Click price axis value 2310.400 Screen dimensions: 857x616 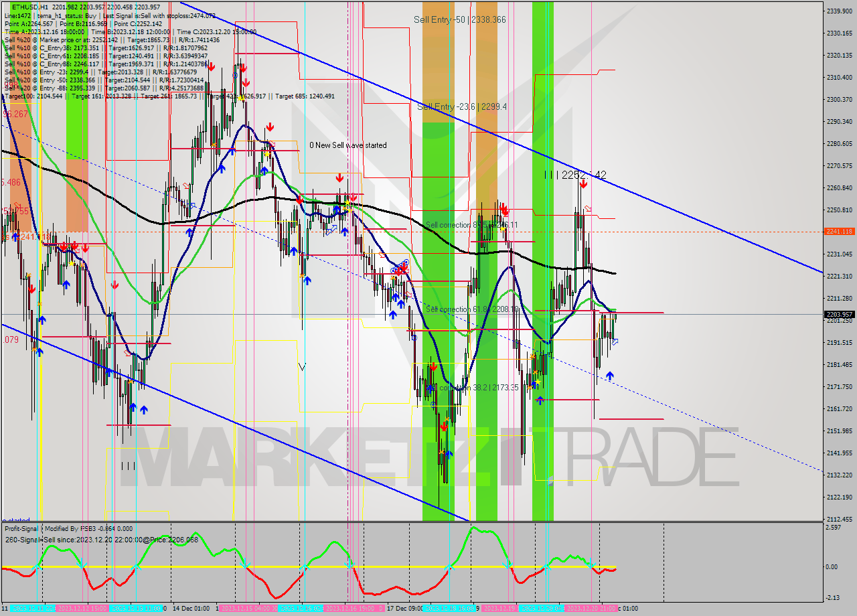click(840, 78)
